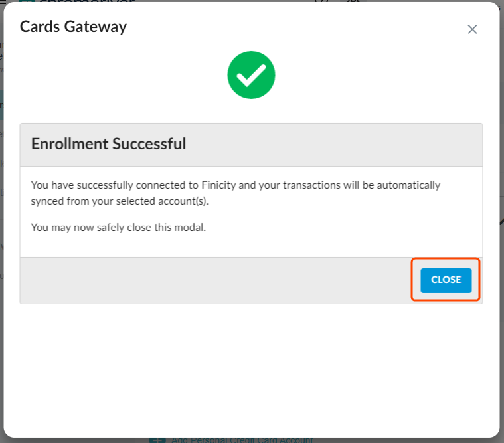Click the Cards Gateway modal title
Viewport: 504px width, 443px height.
[x=73, y=27]
